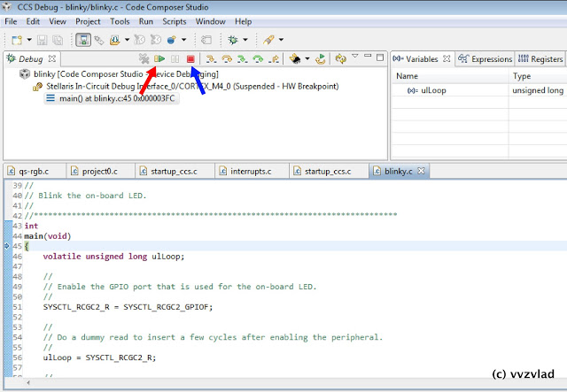Click the left arrow of editor horizontal scrollbar
567x392 pixels.
point(28,382)
